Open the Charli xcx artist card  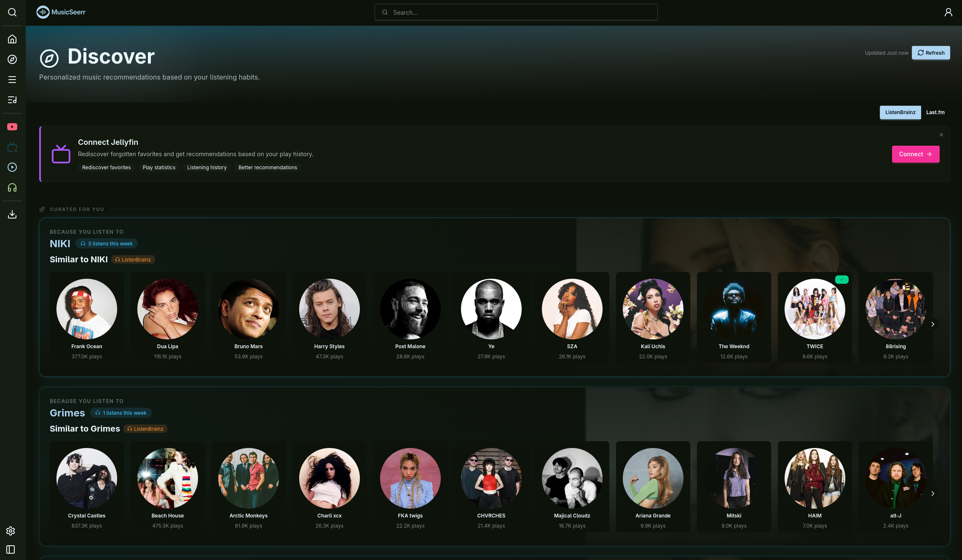point(330,487)
